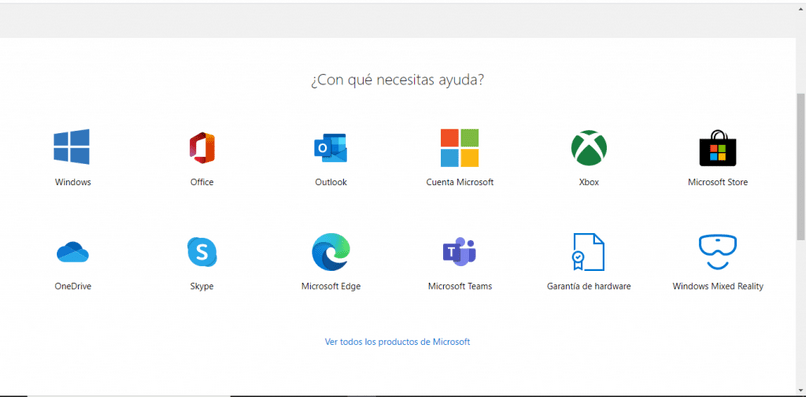Open the Microsoft Store shopping bag icon
The width and height of the screenshot is (806, 397).
[x=718, y=148]
